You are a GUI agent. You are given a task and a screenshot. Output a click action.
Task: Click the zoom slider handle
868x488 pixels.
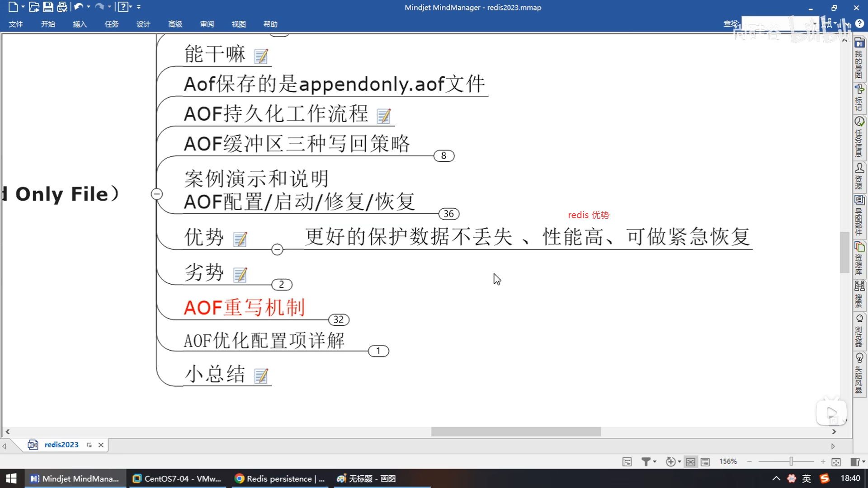click(x=791, y=461)
